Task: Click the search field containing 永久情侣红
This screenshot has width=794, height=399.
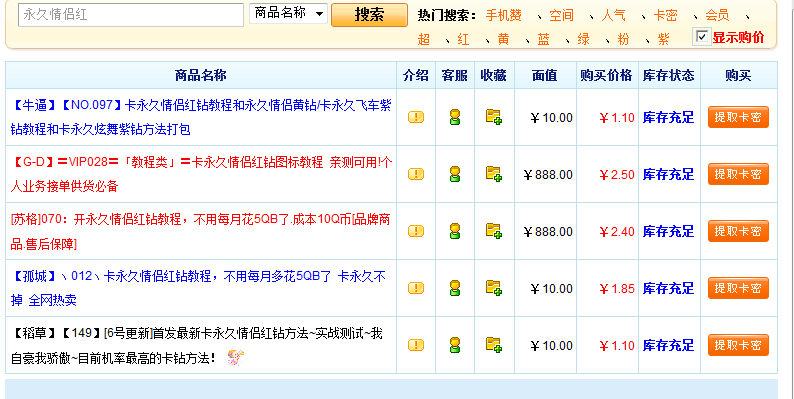Action: pyautogui.click(x=131, y=15)
